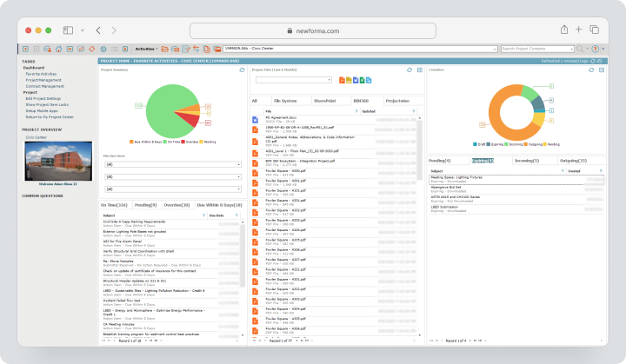Click the filter icon on Updated column
This screenshot has height=364, width=626.
414,111
